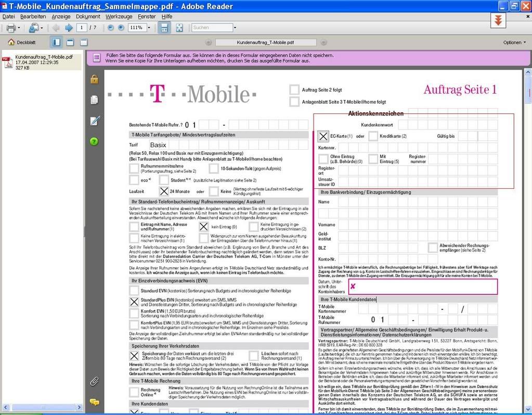Open the Signatures pen panel icon
532x415 pixels.
(95, 121)
